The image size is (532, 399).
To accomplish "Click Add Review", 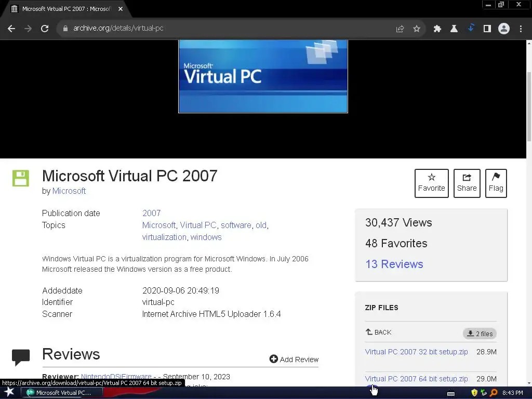I will [294, 360].
